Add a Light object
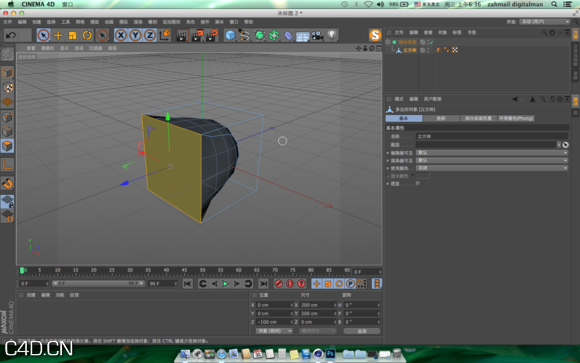 (x=332, y=36)
